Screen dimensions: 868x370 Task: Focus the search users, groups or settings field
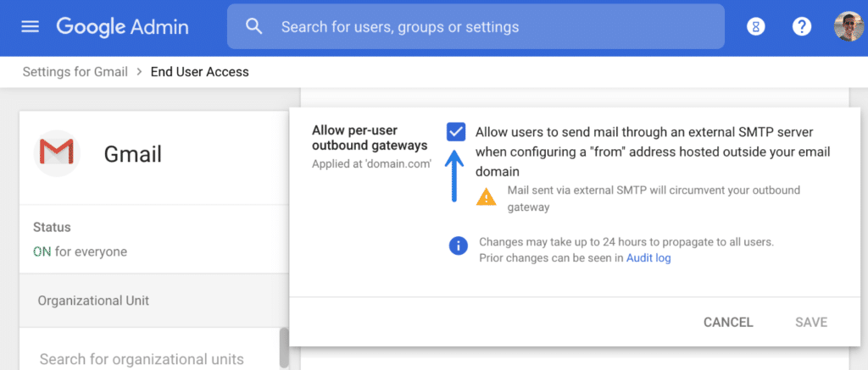476,26
